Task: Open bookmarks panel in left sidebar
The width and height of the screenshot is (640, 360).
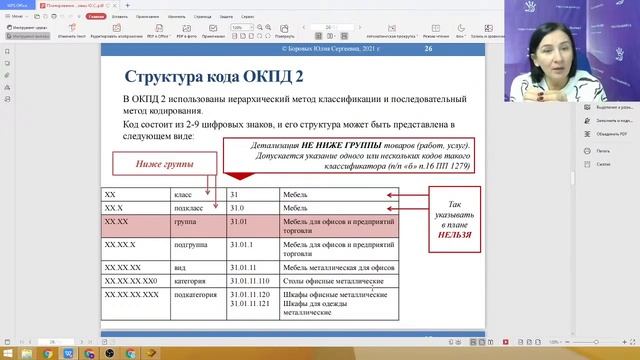Action: (x=7, y=51)
